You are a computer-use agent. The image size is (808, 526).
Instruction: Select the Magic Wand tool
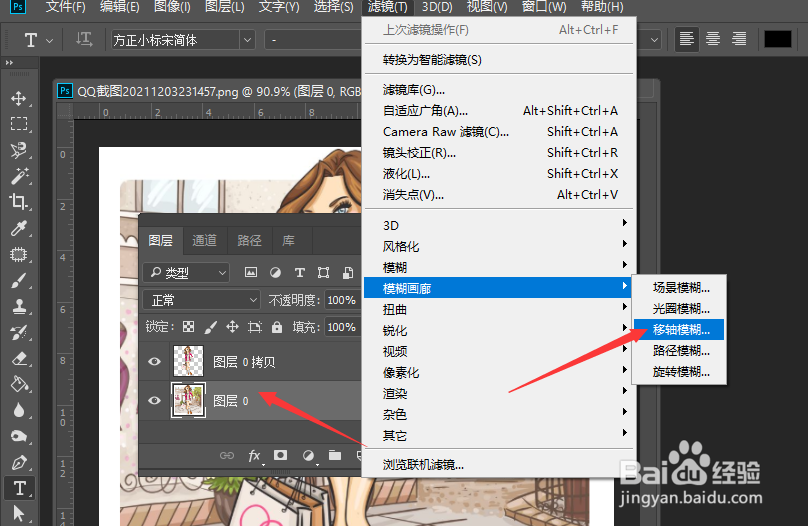click(19, 176)
